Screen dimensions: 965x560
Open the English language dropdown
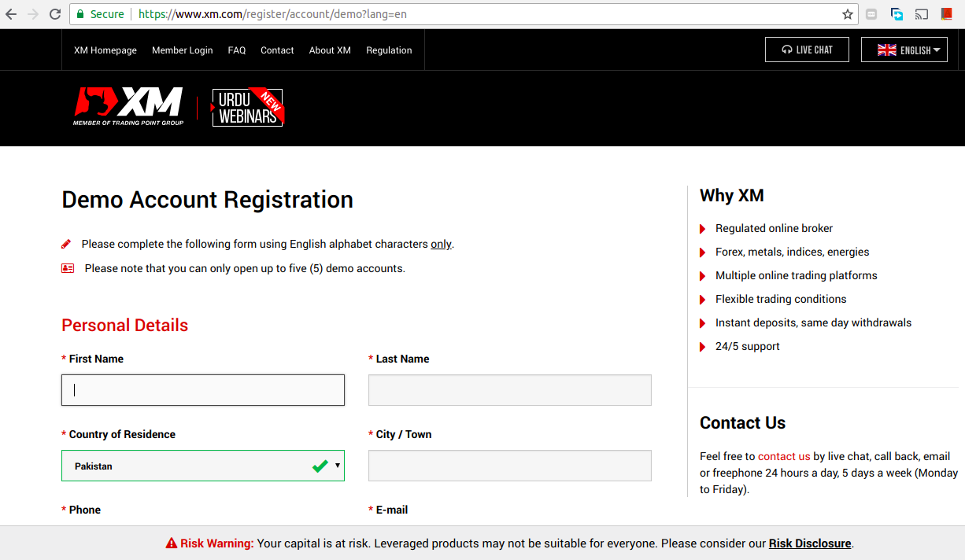904,50
